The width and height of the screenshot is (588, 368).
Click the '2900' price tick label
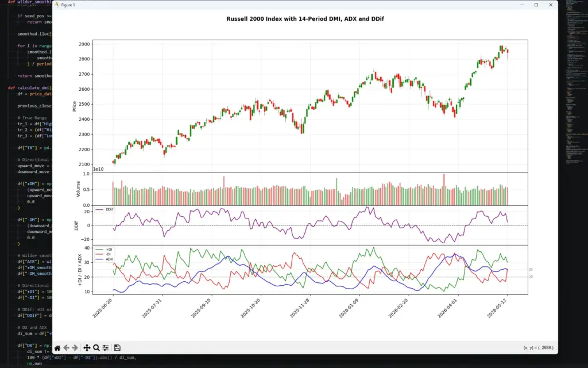pyautogui.click(x=84, y=44)
